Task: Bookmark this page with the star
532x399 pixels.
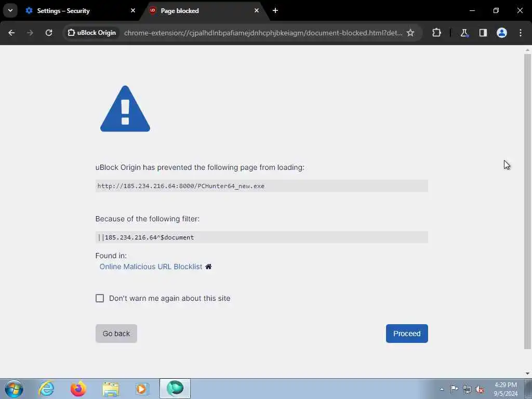Action: [x=410, y=33]
